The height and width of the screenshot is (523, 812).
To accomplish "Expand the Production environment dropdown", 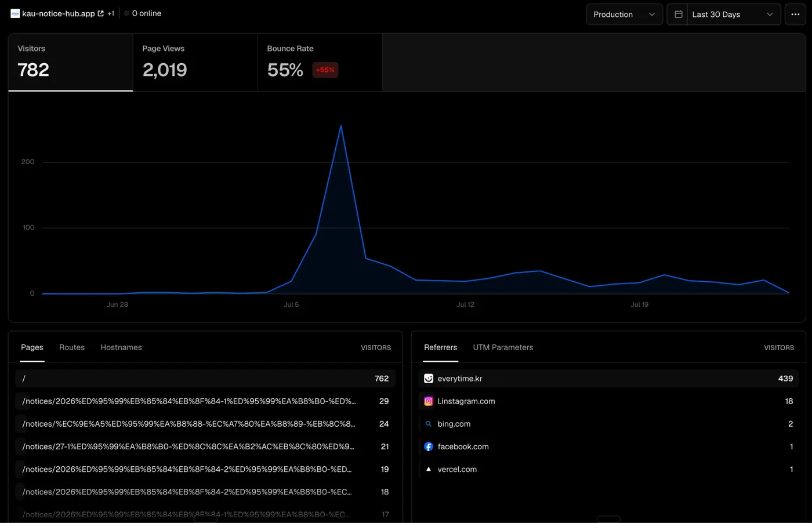I will click(624, 14).
